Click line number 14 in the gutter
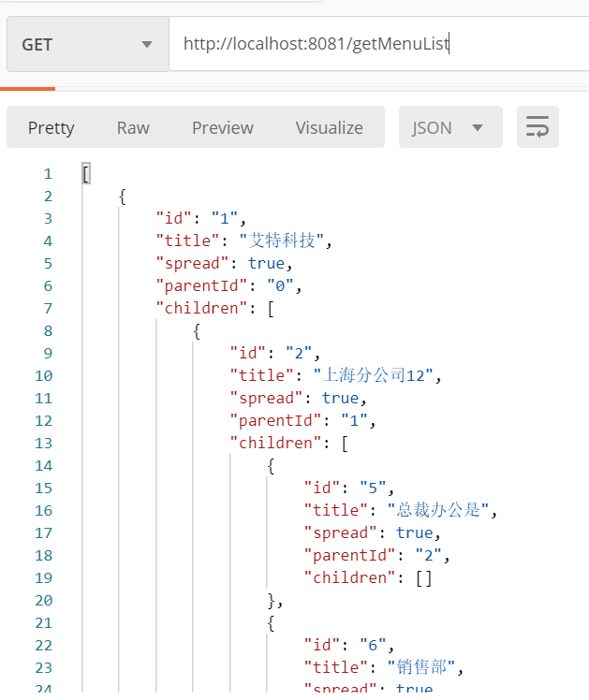This screenshot has width=589, height=700. coord(43,466)
